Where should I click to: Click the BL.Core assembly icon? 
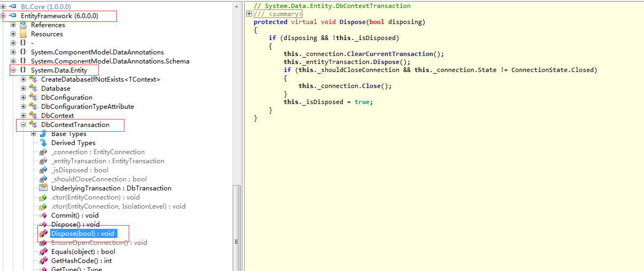tap(13, 6)
